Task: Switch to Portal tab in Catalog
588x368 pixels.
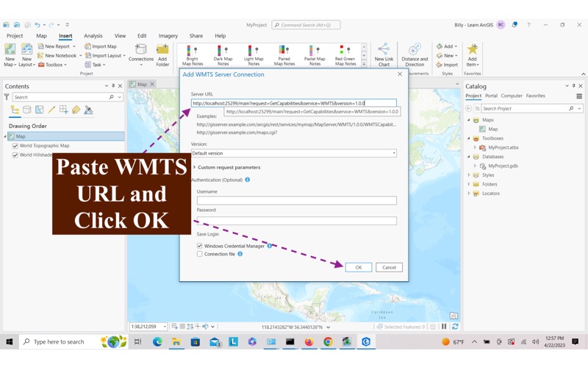Action: pyautogui.click(x=491, y=96)
